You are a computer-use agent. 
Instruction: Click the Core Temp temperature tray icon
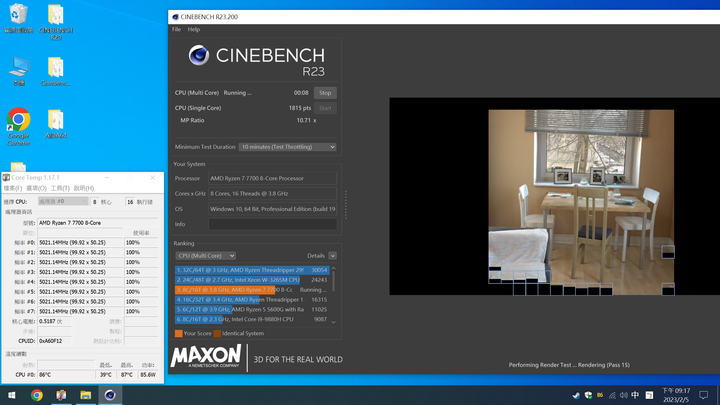(x=600, y=395)
